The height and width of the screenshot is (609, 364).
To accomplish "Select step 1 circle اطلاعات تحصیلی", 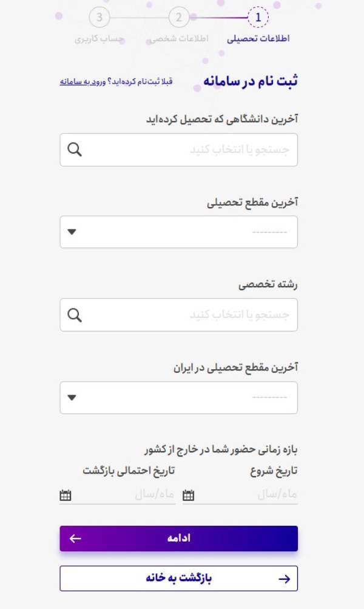I will [x=258, y=18].
